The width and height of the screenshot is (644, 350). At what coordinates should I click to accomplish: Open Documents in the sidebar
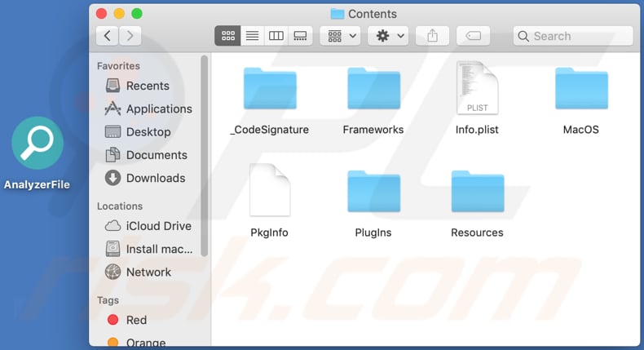[146, 155]
